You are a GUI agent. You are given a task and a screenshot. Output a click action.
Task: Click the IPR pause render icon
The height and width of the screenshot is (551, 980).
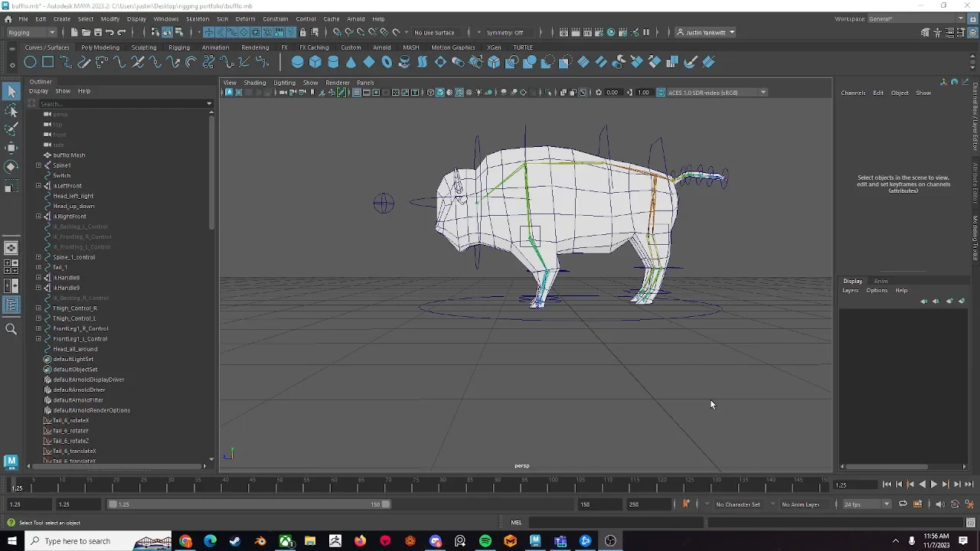[646, 32]
